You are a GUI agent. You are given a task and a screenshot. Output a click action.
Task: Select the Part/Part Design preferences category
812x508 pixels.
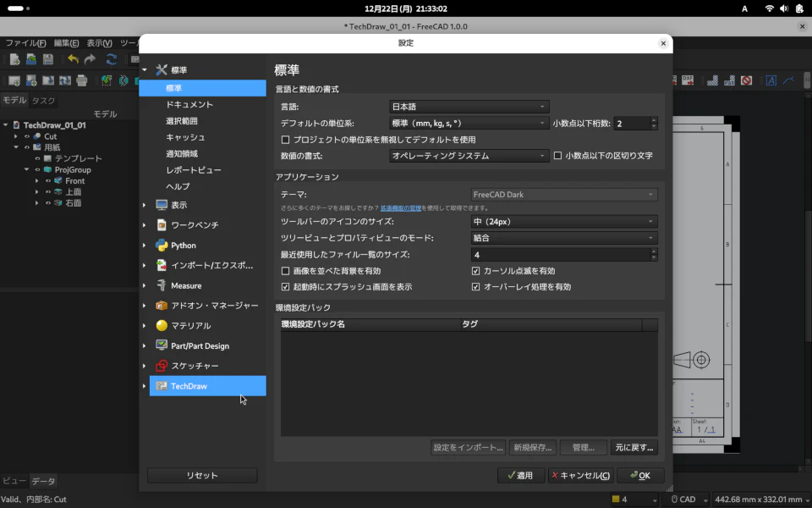208,345
